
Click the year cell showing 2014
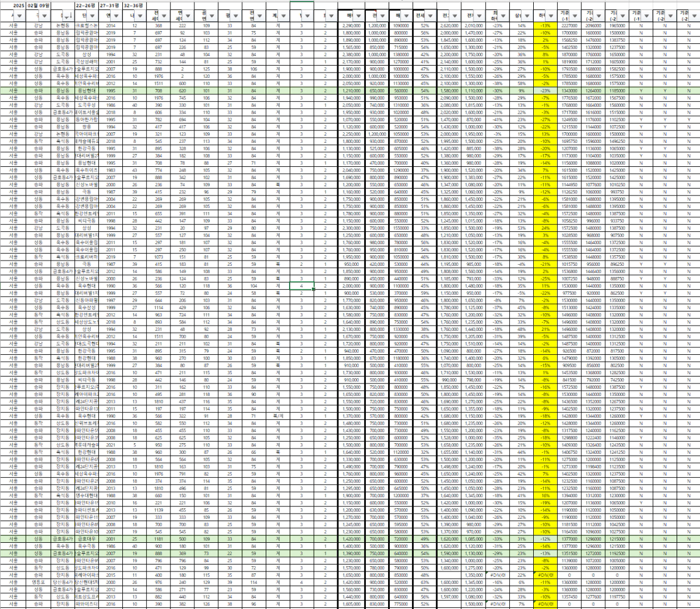coord(110,25)
